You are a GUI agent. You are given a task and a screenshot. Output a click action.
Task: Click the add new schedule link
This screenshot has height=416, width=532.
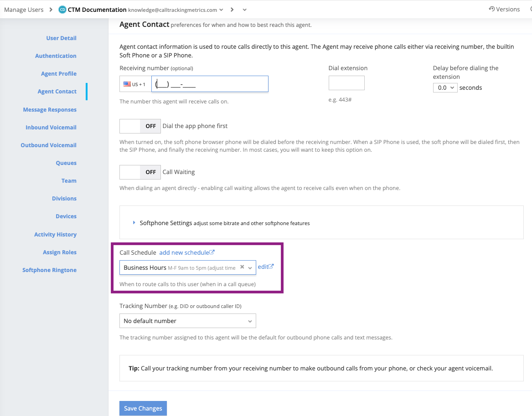[x=186, y=252]
